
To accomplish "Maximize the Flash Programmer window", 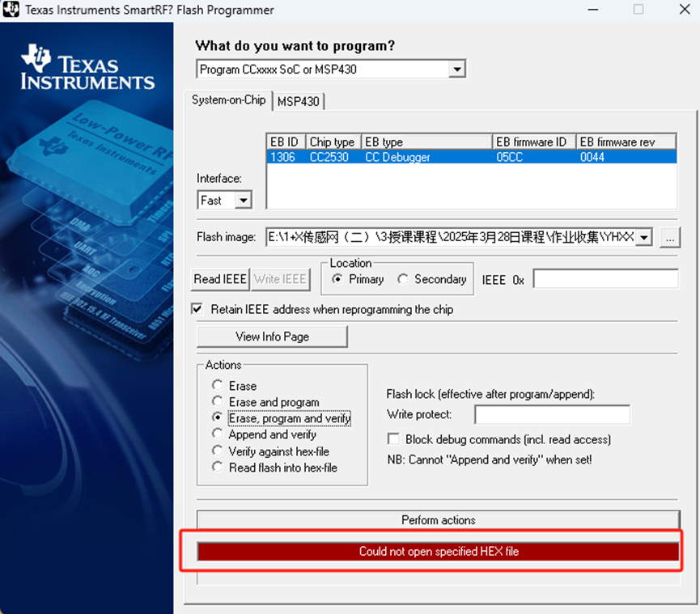I will click(638, 11).
